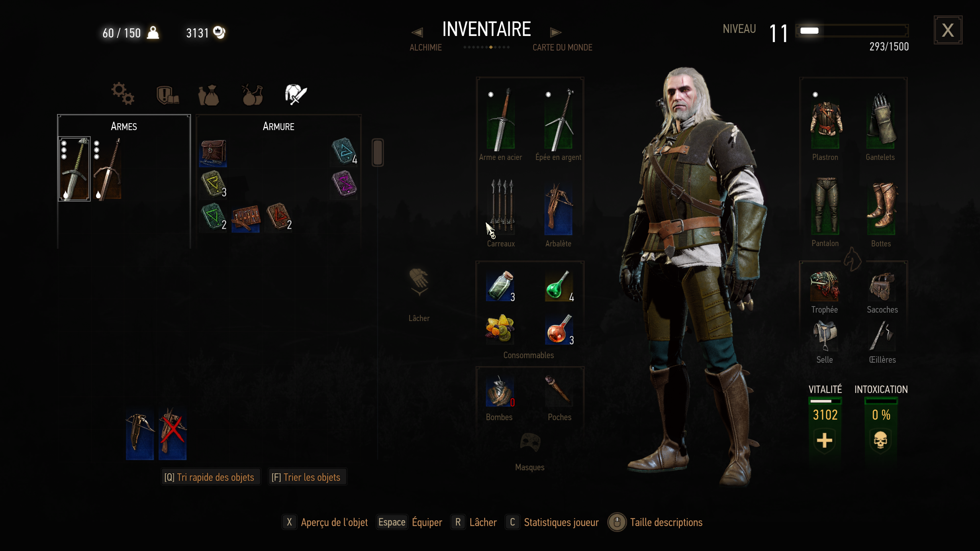Screen dimensions: 980x551
Task: Select the equipped crossbow Arbalète slot
Action: coord(558,209)
